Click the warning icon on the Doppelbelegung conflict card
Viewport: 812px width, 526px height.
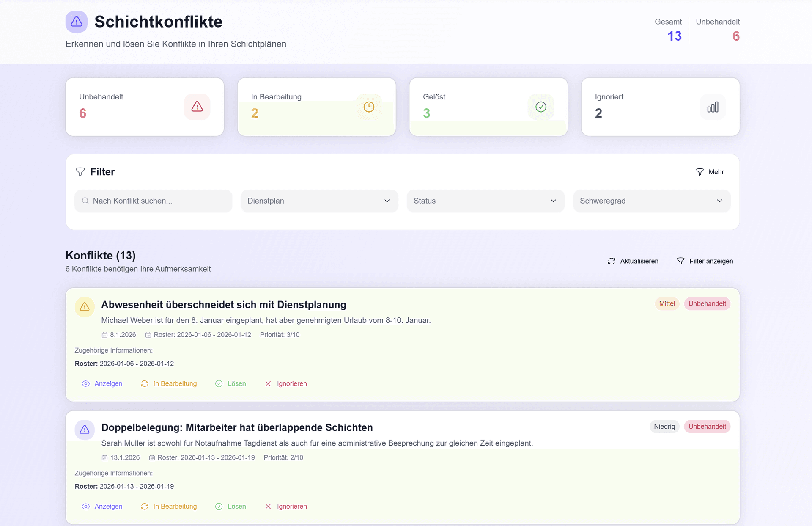(x=85, y=430)
